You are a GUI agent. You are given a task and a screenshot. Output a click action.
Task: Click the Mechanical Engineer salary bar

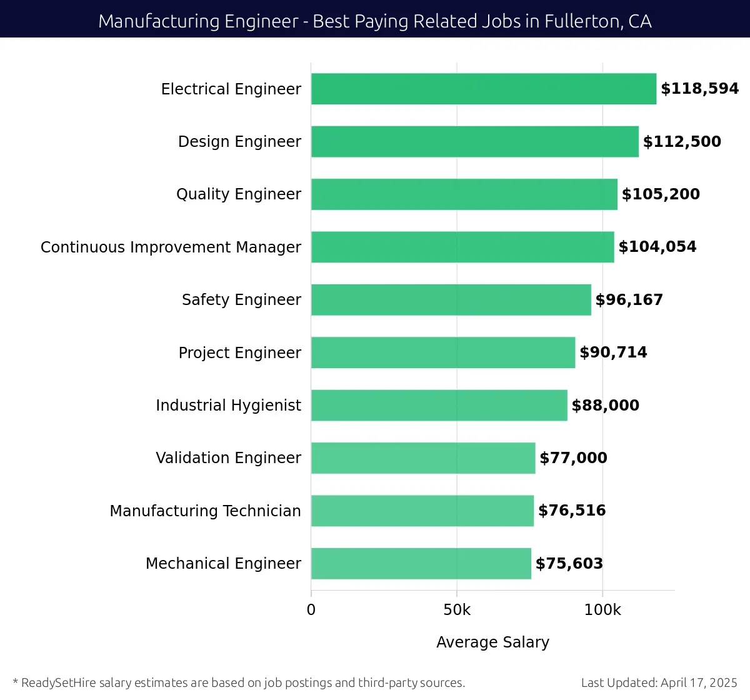tap(421, 563)
